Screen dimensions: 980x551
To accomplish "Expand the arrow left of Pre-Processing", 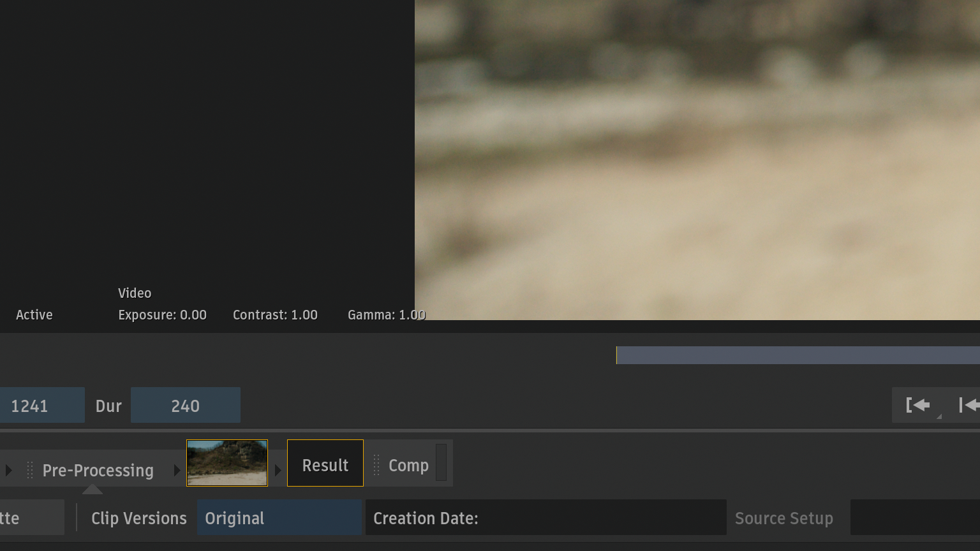I will point(8,471).
